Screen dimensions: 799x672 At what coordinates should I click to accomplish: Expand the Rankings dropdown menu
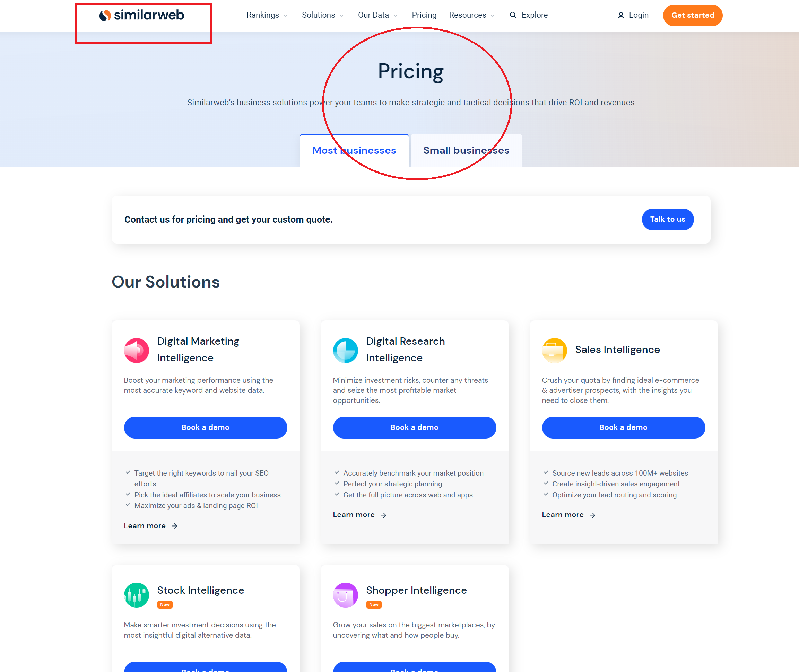pos(267,15)
